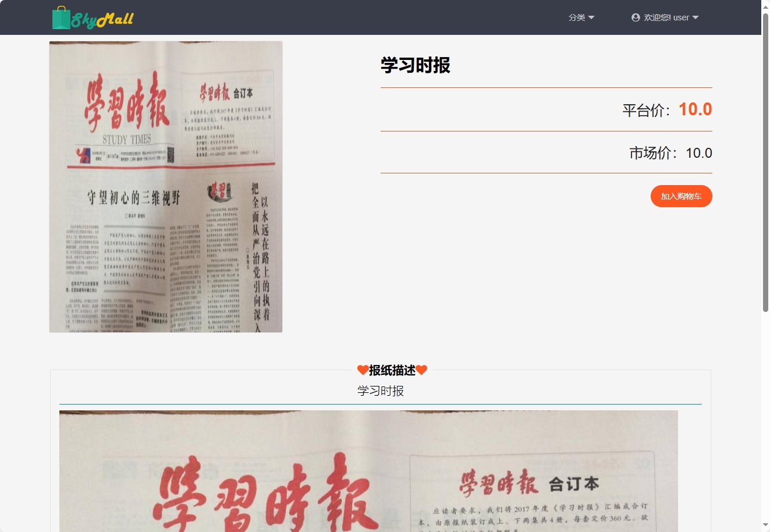
Task: Click the 加入购物车 add-to-cart button
Action: click(x=681, y=196)
